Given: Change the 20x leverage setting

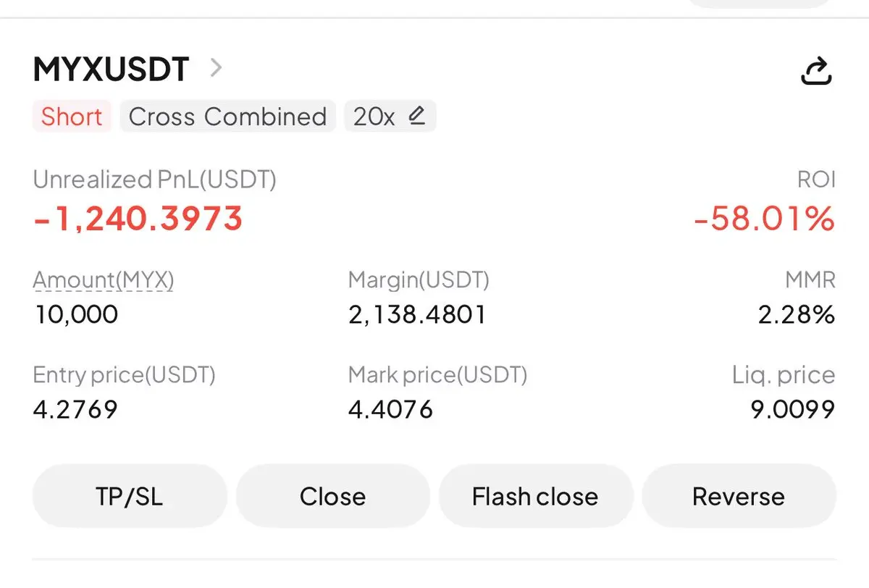Looking at the screenshot, I should [x=390, y=117].
